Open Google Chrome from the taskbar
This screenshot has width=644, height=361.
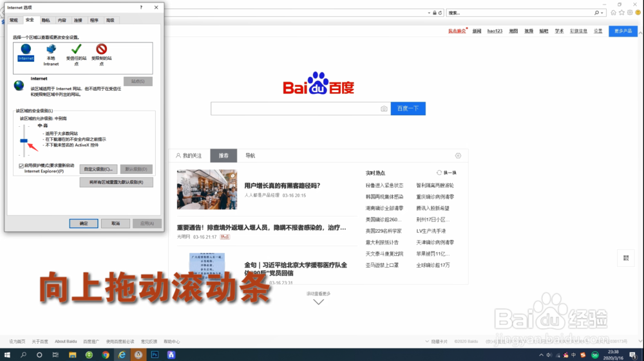pyautogui.click(x=106, y=355)
